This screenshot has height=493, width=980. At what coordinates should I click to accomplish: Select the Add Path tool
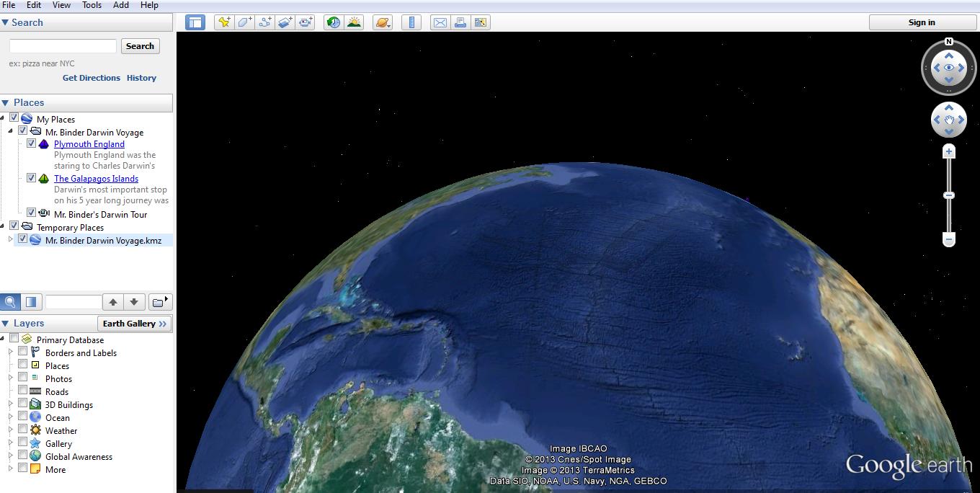click(x=264, y=22)
